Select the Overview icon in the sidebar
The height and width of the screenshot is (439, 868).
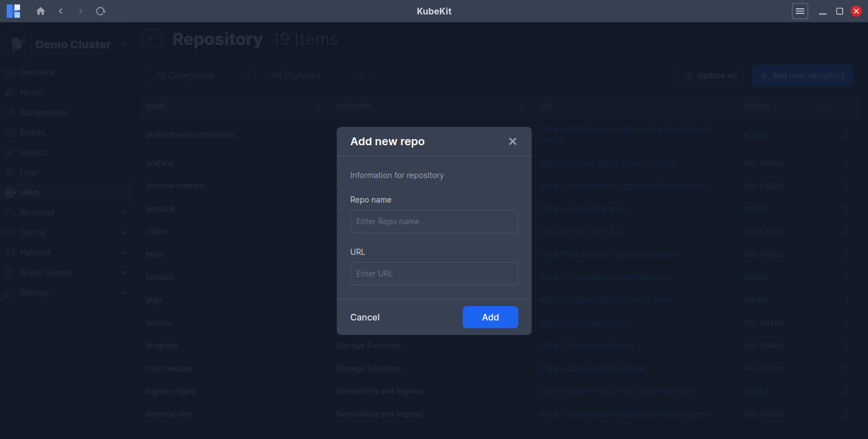click(x=11, y=72)
